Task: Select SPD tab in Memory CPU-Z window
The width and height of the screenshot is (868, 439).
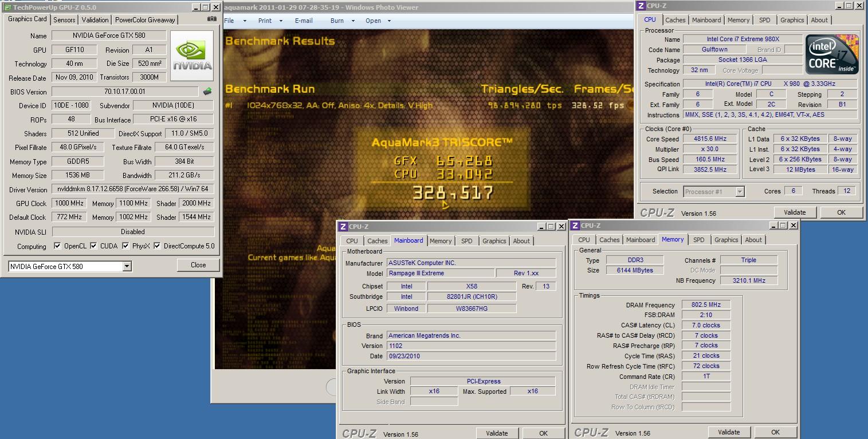Action: [x=699, y=240]
